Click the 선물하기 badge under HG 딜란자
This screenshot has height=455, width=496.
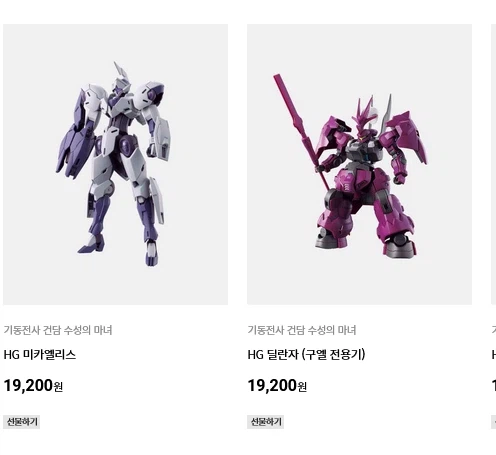tap(266, 422)
